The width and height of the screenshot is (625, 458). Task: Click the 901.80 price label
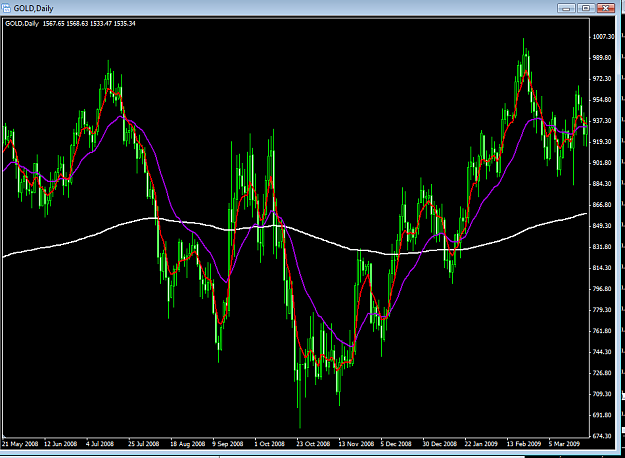pos(602,163)
